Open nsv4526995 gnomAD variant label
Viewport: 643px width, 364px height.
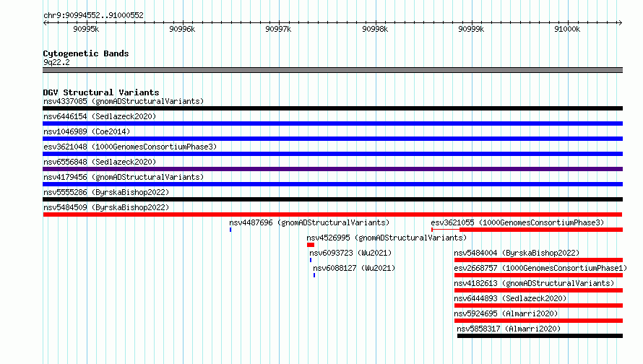[387, 238]
